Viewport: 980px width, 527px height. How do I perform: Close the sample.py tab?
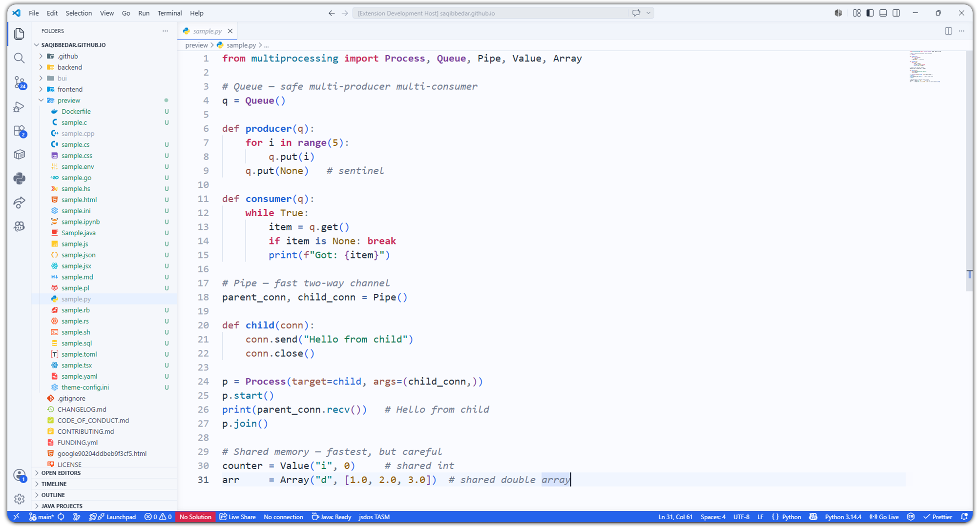[x=230, y=31]
